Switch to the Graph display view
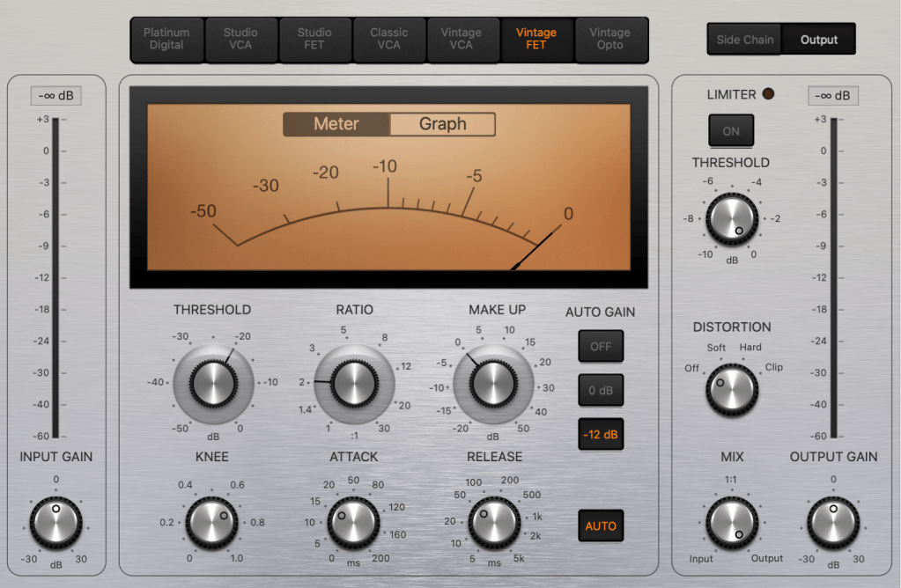The width and height of the screenshot is (901, 588). [442, 124]
